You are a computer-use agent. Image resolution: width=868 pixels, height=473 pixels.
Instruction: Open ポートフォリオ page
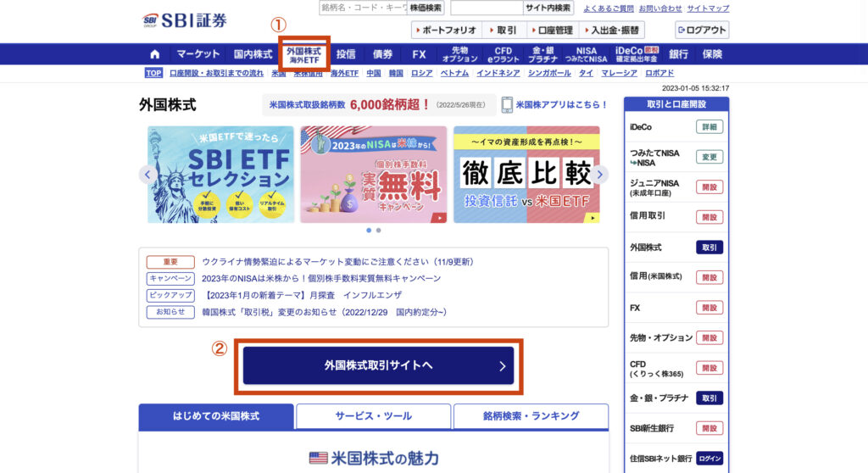coord(446,30)
